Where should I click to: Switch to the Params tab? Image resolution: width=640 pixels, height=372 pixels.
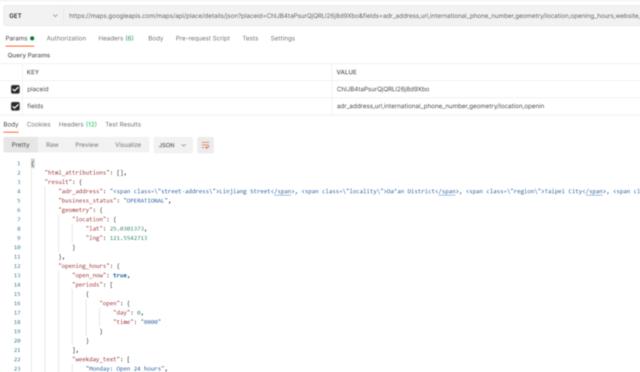click(x=19, y=38)
